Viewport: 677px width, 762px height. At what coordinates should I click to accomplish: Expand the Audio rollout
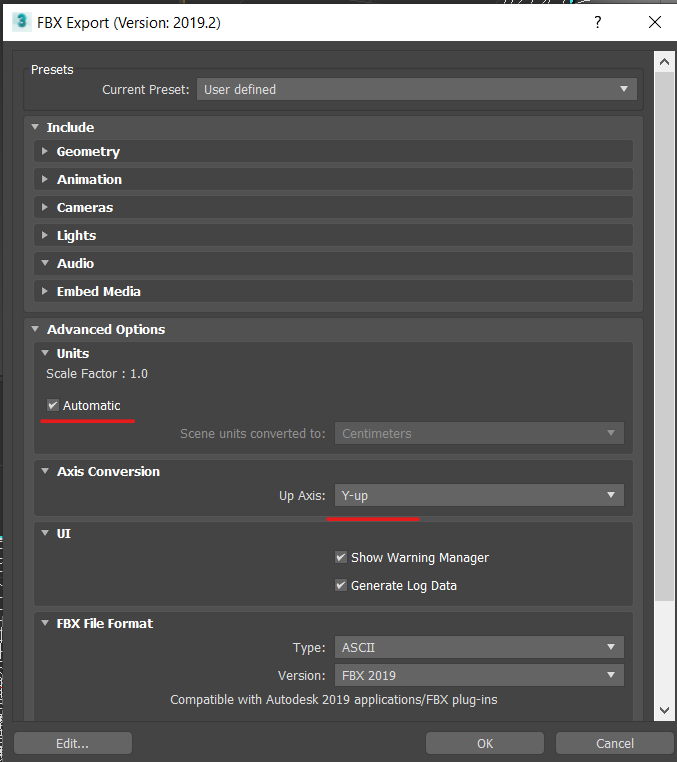75,264
